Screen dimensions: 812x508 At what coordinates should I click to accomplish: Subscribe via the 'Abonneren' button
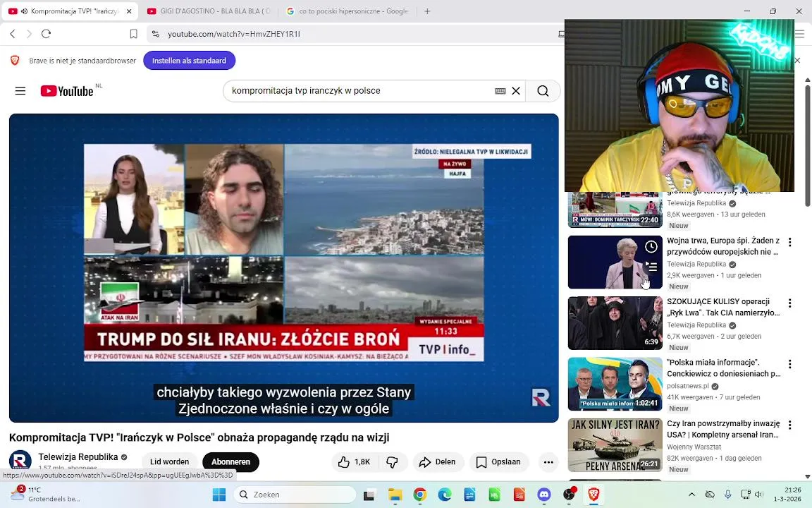coord(231,462)
